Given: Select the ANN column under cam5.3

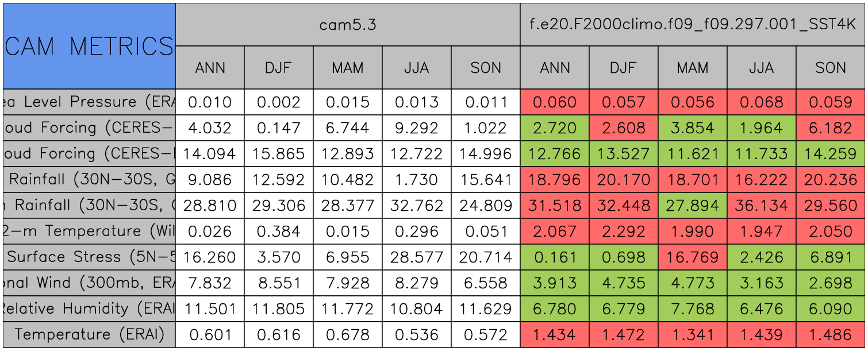Looking at the screenshot, I should tap(210, 68).
